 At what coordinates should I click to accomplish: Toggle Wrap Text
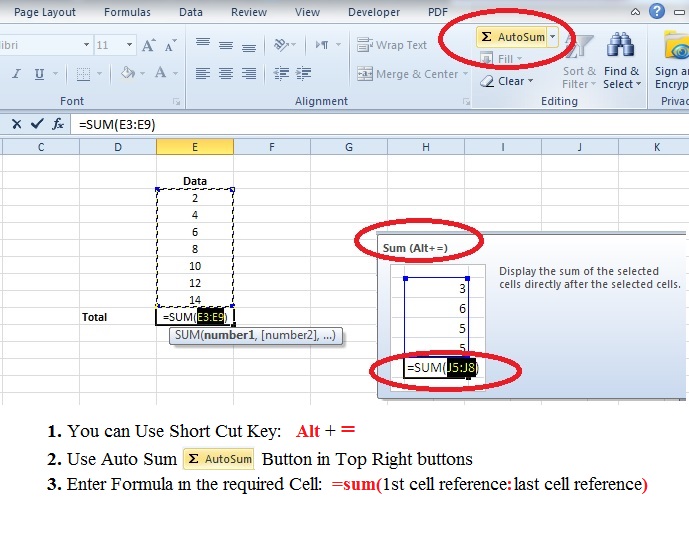pyautogui.click(x=392, y=45)
